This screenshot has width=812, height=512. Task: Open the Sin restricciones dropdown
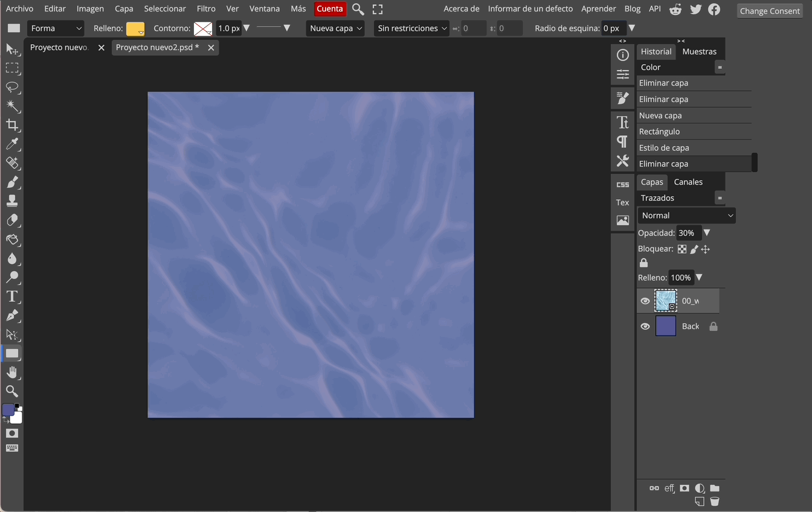pyautogui.click(x=411, y=28)
